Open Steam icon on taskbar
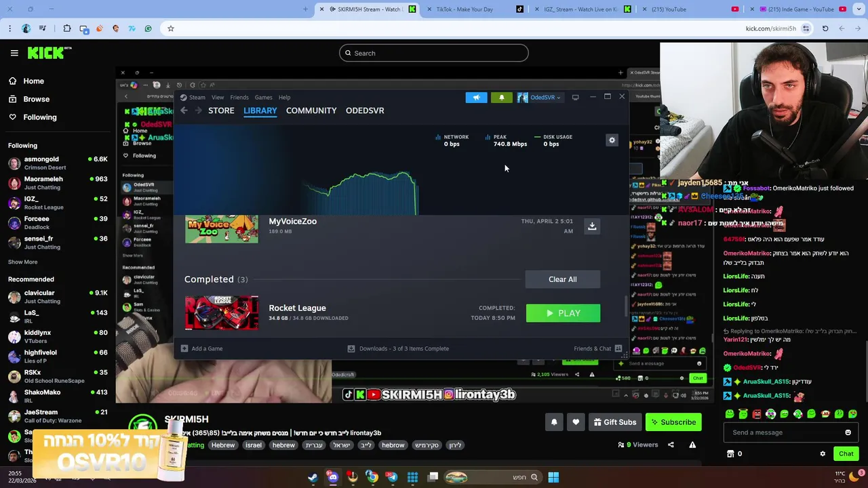The width and height of the screenshot is (868, 488). (x=313, y=477)
